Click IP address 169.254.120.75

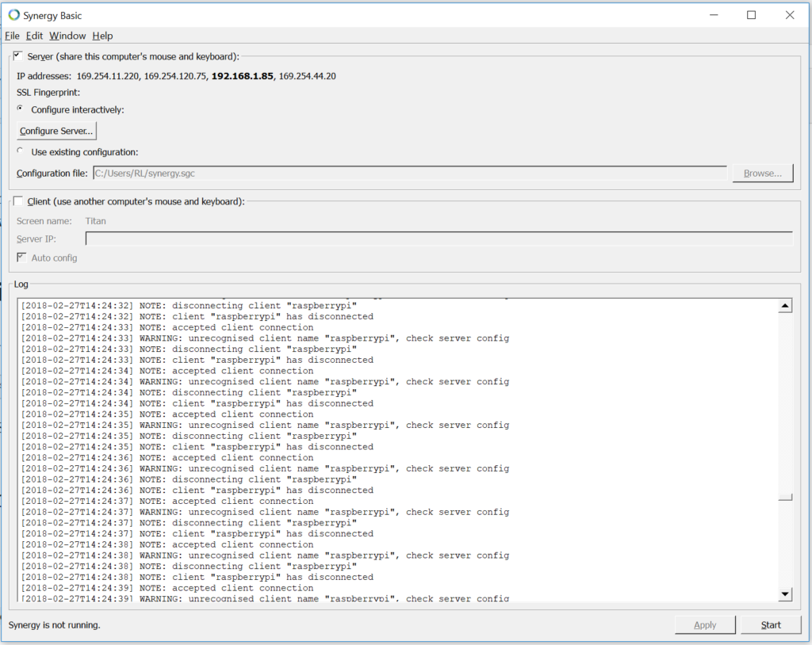pos(175,76)
